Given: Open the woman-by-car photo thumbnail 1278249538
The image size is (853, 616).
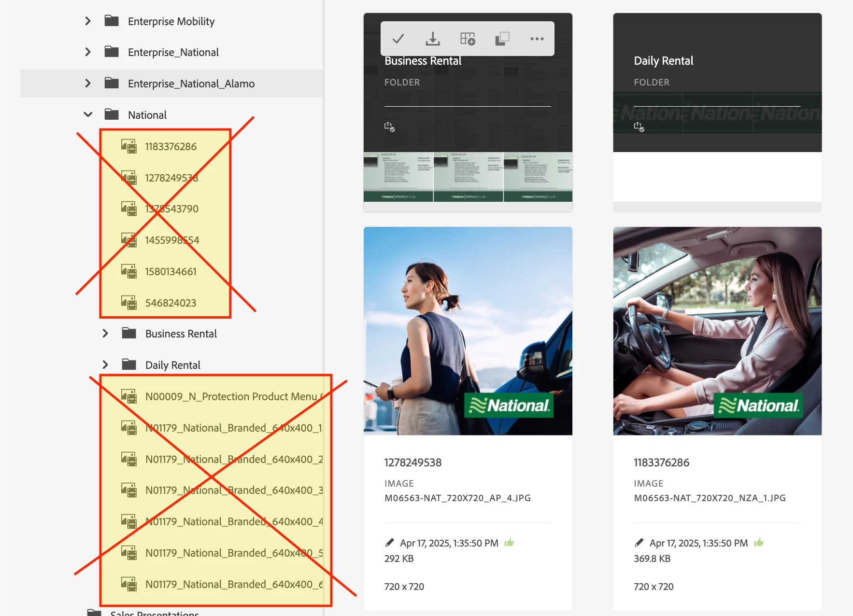Looking at the screenshot, I should click(x=468, y=331).
